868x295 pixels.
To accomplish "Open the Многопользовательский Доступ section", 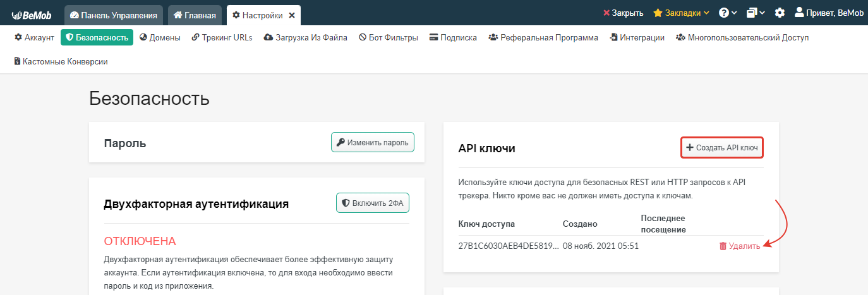I will pyautogui.click(x=742, y=37).
